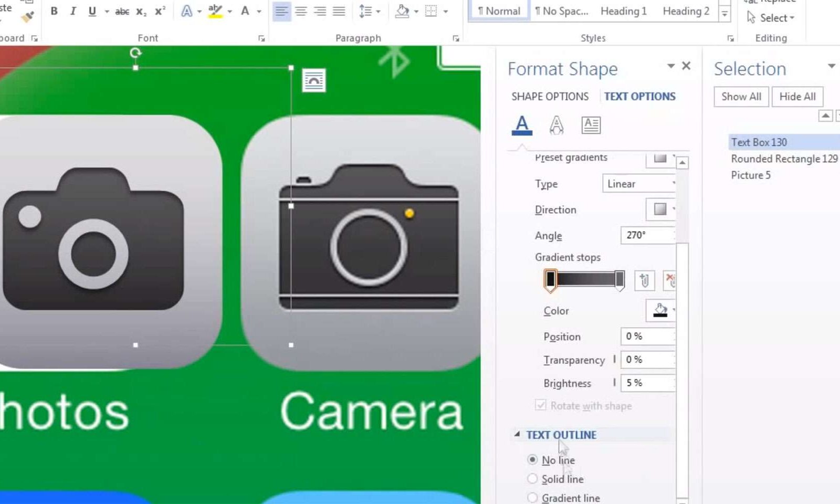
Task: Open the Text Highlight Color dropdown arrow
Action: pyautogui.click(x=229, y=12)
